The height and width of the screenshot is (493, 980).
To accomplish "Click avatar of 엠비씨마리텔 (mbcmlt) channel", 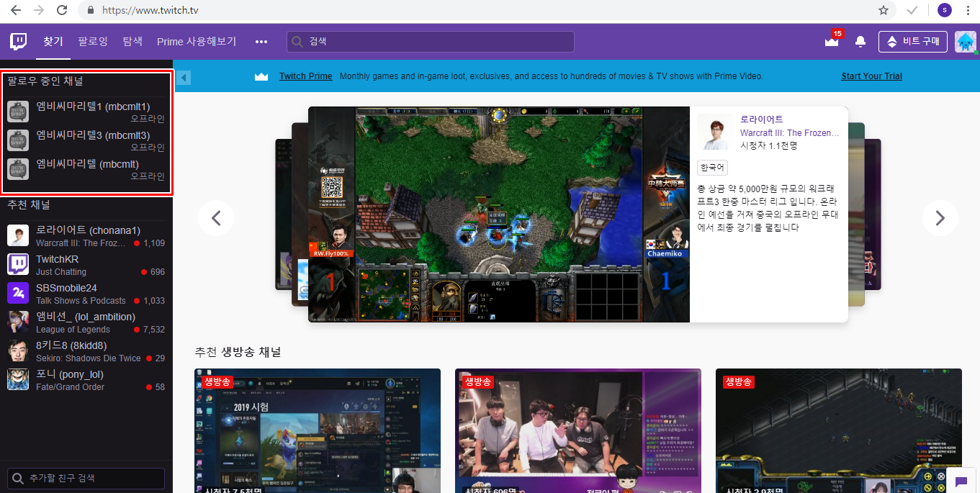I will pyautogui.click(x=18, y=169).
